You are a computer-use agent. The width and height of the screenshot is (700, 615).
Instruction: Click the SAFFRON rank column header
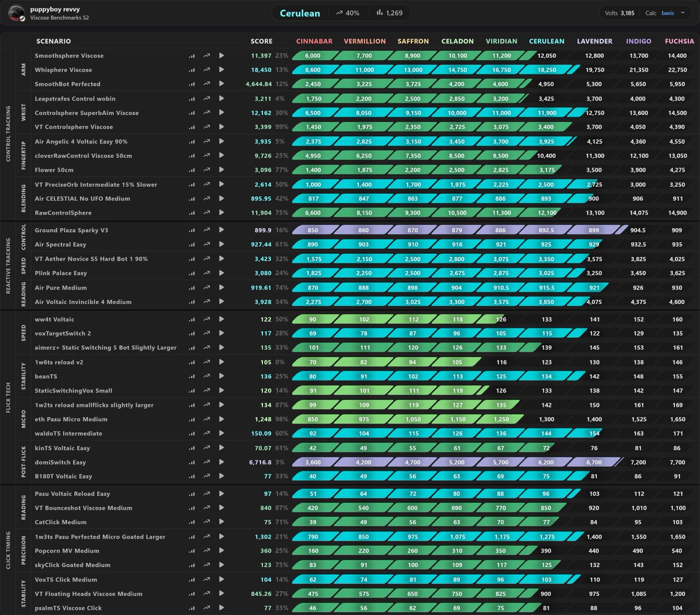413,41
